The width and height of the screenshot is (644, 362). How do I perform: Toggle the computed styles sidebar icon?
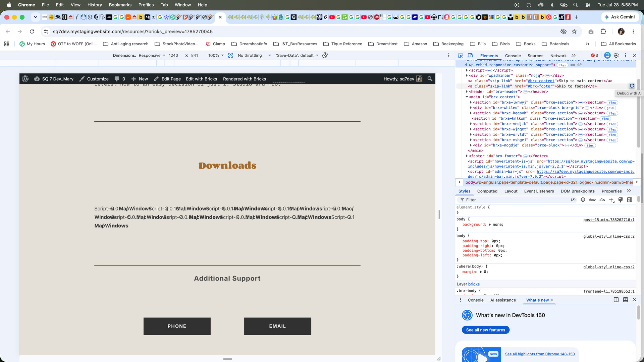click(x=630, y=200)
